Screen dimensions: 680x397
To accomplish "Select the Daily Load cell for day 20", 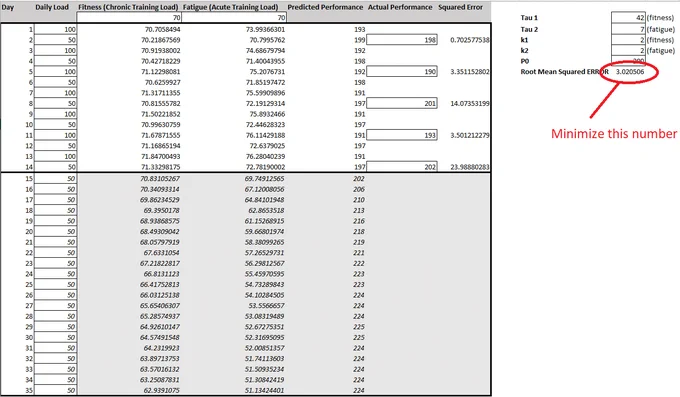I will 55,232.
